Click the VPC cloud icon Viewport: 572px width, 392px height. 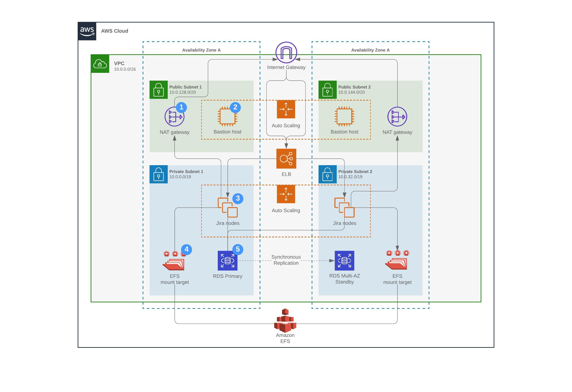100,64
